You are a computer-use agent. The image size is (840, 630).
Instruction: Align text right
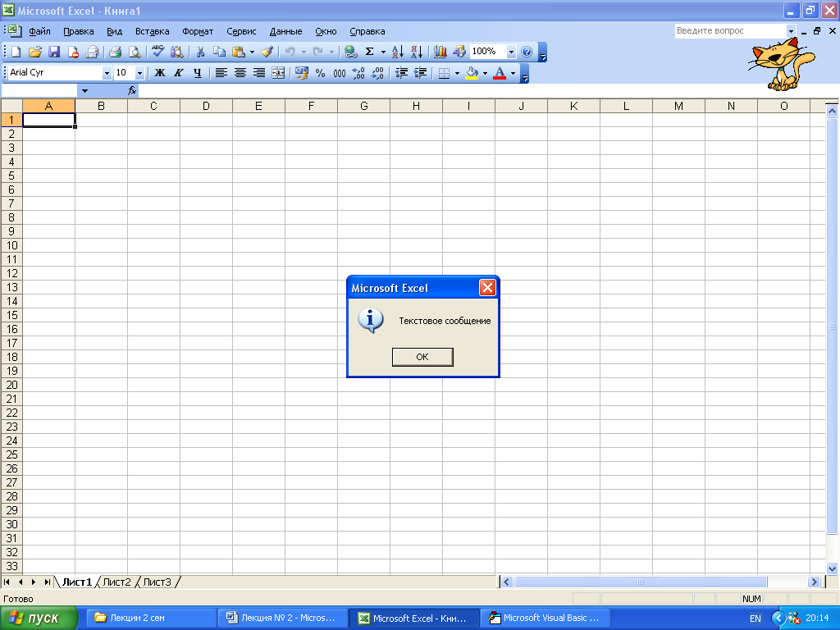point(259,73)
